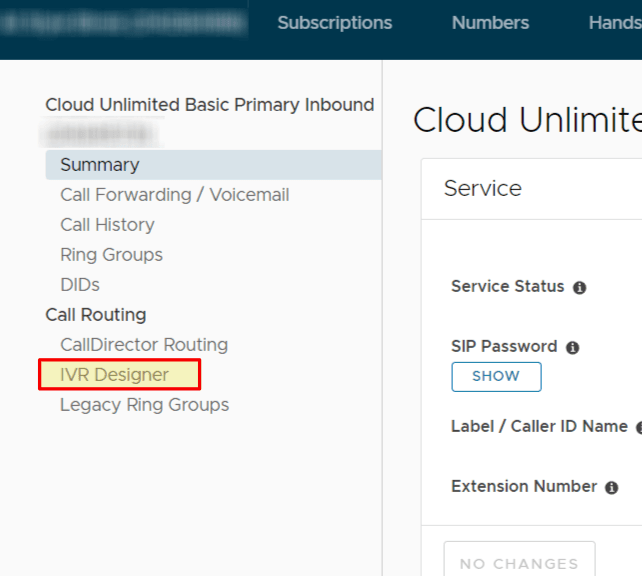Go to Call Forwarding / Voicemail
The height and width of the screenshot is (576, 642).
click(x=174, y=195)
